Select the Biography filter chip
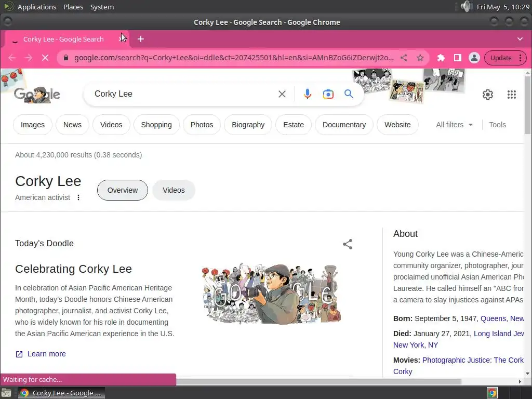Image resolution: width=532 pixels, height=399 pixels. 248,125
